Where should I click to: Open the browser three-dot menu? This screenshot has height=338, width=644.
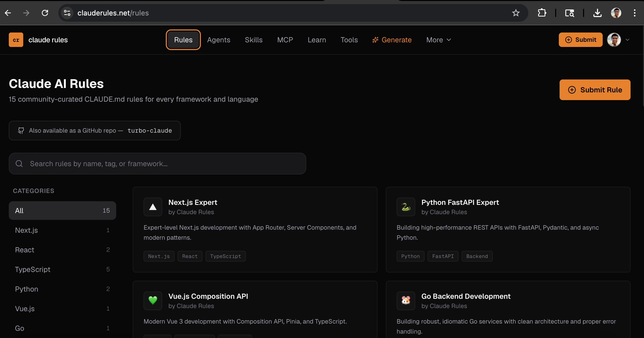point(634,13)
